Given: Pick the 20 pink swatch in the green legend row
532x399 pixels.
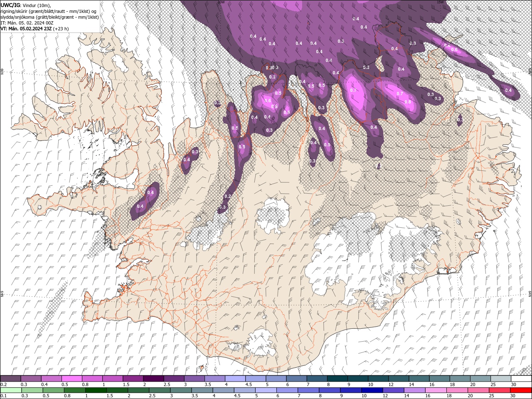Looking at the screenshot, I should (x=479, y=390).
